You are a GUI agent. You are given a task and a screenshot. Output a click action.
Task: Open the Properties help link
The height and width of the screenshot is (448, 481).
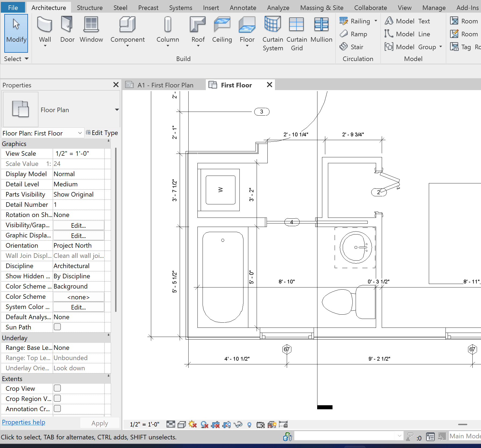click(23, 422)
